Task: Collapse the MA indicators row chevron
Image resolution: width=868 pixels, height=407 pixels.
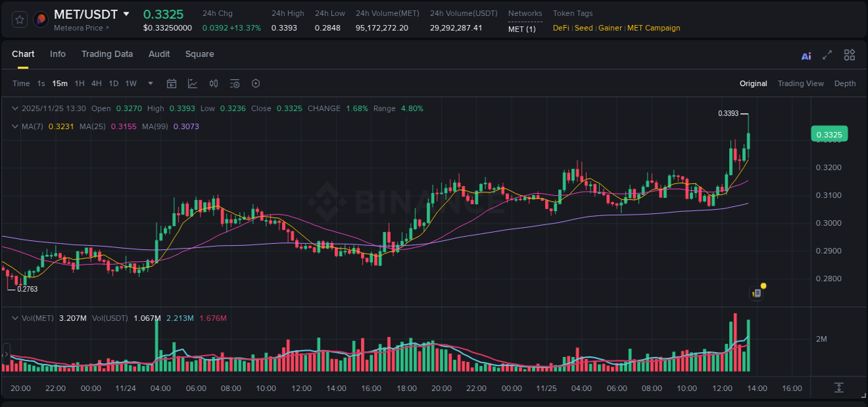Action: (x=15, y=126)
